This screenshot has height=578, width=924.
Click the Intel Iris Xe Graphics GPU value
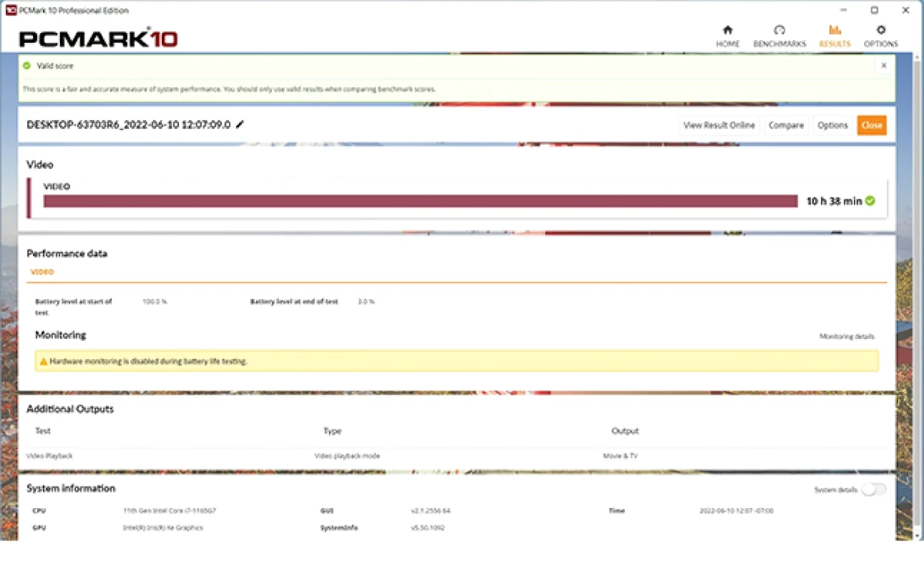point(163,528)
